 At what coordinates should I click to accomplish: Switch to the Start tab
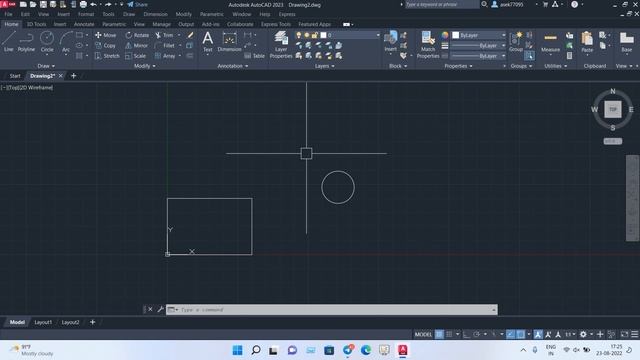15,76
